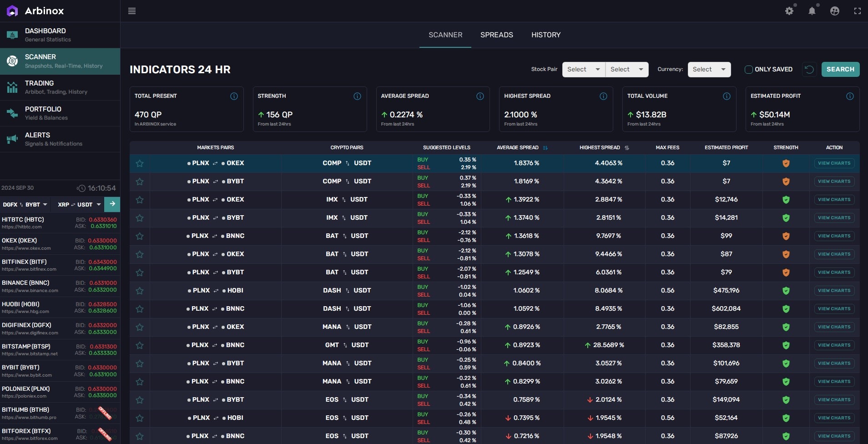
Task: Open Portfolio in the sidebar
Action: 60,113
